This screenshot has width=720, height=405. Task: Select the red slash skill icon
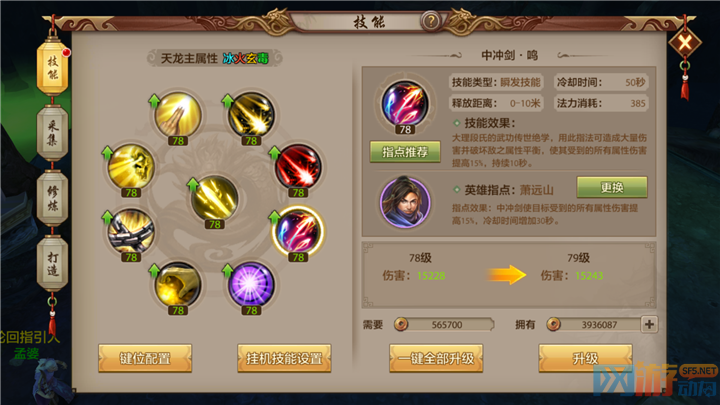coord(298,166)
